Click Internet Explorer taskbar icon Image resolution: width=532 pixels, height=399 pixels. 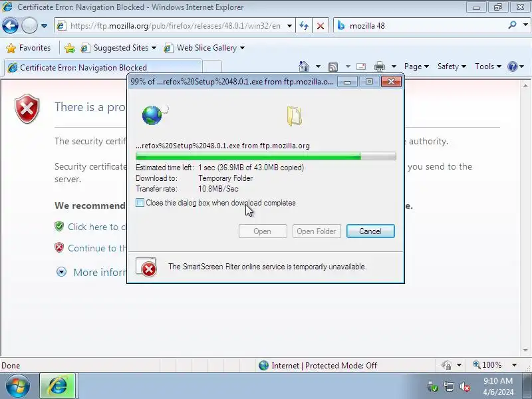58,386
